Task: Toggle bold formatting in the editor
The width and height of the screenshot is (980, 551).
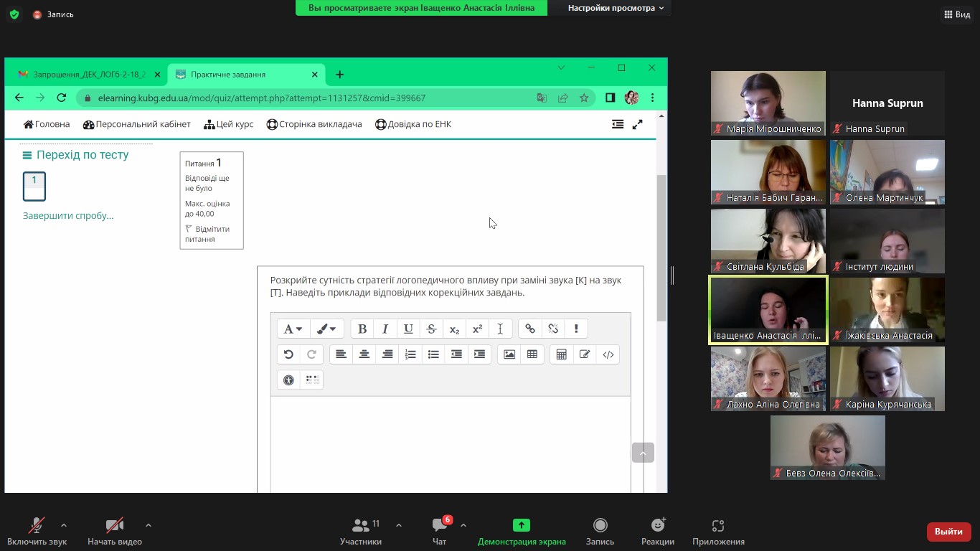Action: point(362,329)
